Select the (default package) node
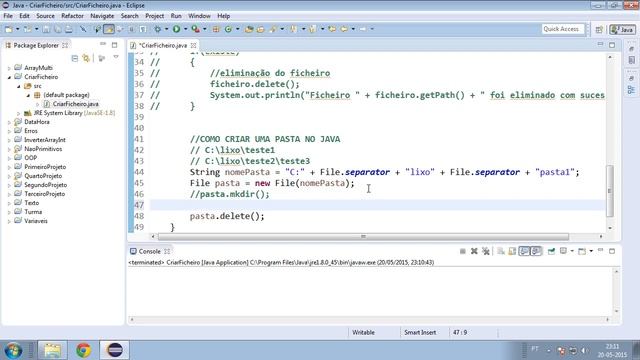The height and width of the screenshot is (360, 640). (66, 95)
